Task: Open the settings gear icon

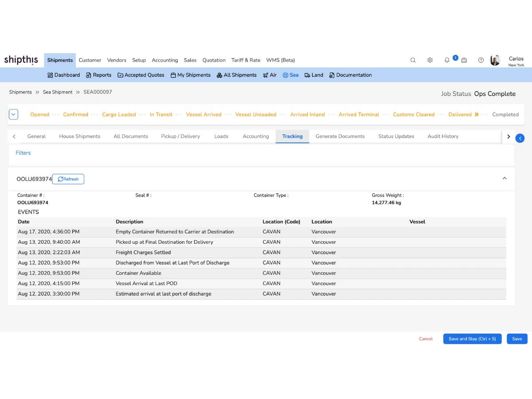Action: coord(430,60)
